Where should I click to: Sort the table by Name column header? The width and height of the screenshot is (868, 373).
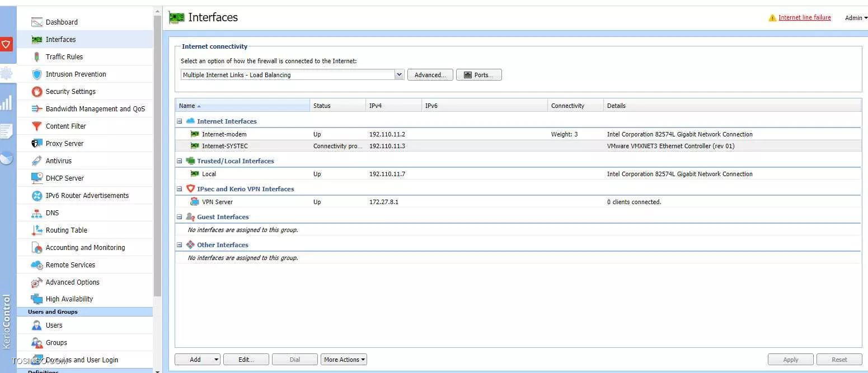pyautogui.click(x=187, y=106)
